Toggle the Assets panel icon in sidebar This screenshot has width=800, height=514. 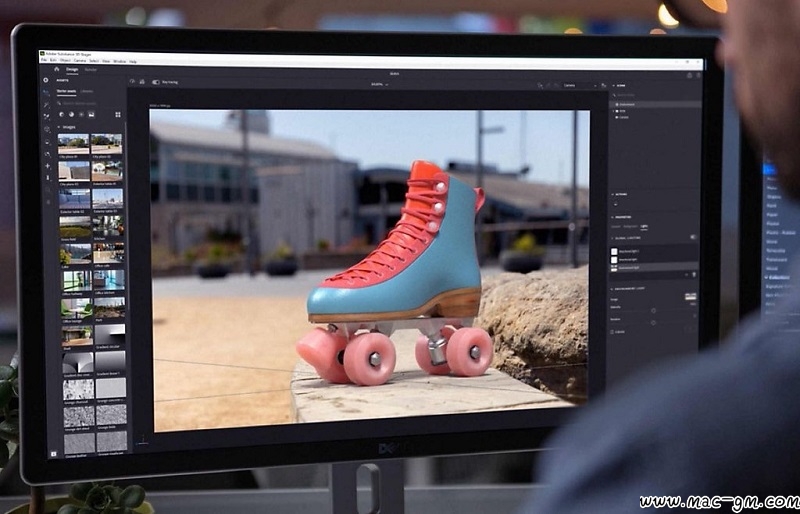point(46,80)
